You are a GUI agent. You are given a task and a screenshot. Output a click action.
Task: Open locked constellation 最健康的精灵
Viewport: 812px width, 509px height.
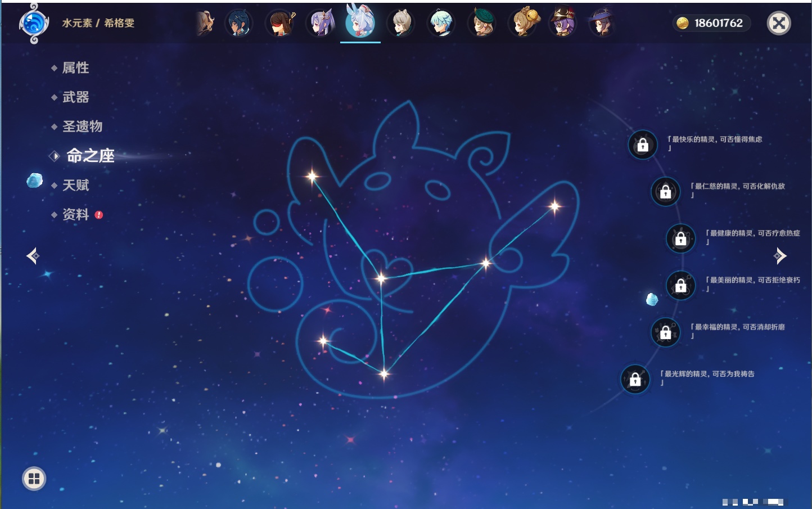tap(680, 238)
